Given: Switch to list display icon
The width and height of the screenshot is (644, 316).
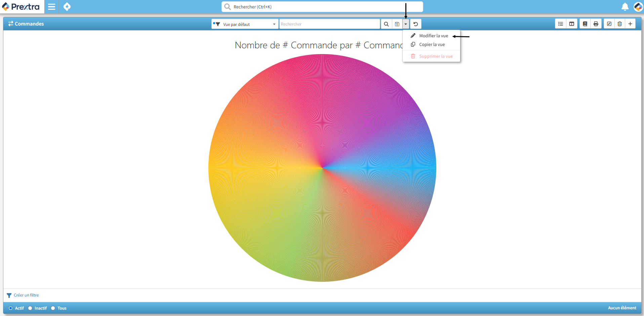Looking at the screenshot, I should pos(561,24).
